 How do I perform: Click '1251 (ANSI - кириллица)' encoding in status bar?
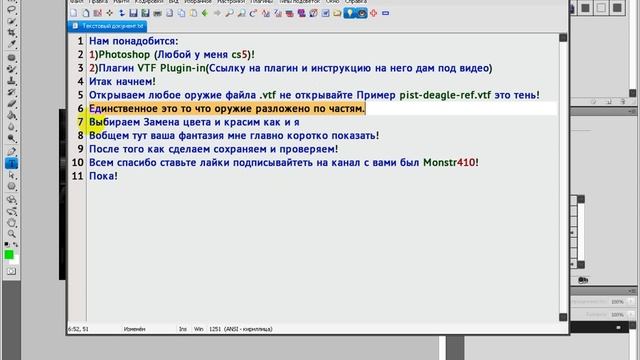click(240, 329)
